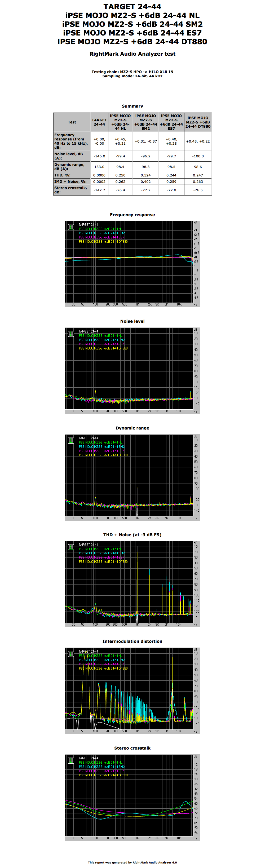The height and width of the screenshot is (868, 265).
Task: Click the 'Noise level, dB (A):' row label
Action: [72, 156]
